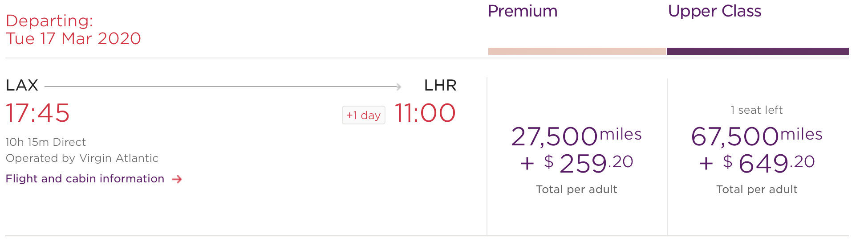Select the Upper Class cabin header
Screen dimensions: 868x239
(714, 11)
